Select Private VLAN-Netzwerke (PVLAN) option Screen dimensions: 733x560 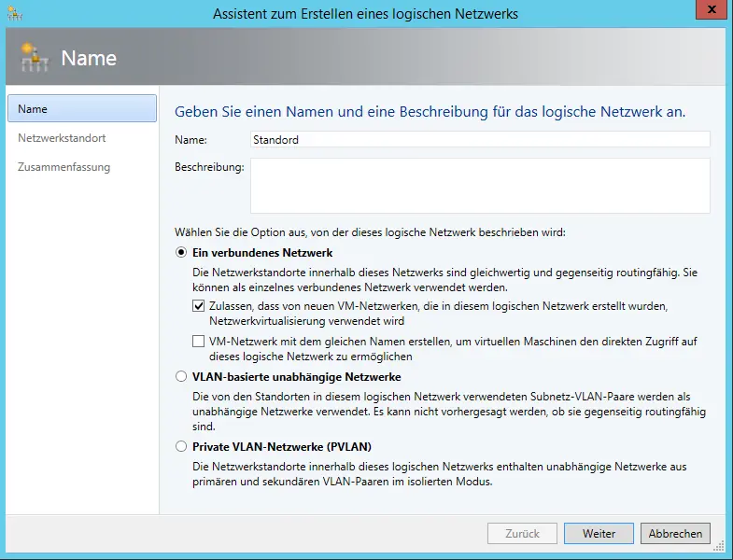pos(181,446)
